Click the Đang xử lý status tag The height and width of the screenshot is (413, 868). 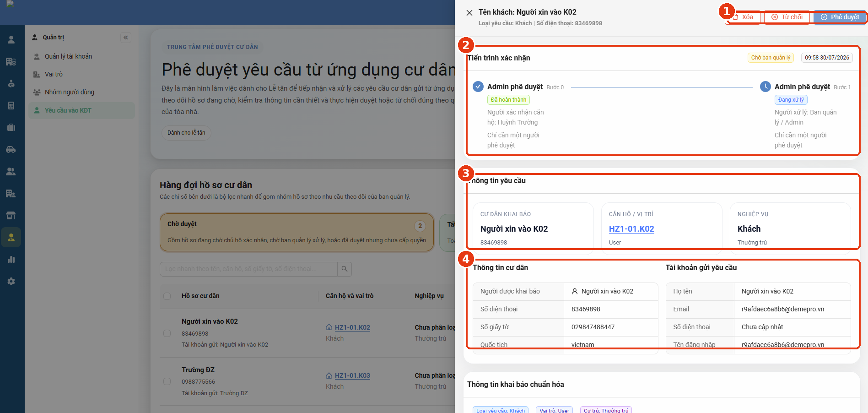pyautogui.click(x=791, y=100)
